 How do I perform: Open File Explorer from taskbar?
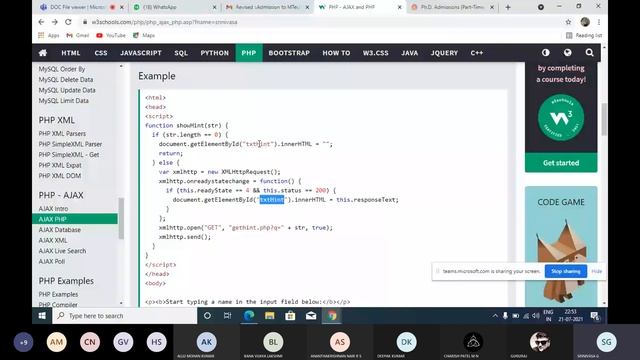click(269, 316)
